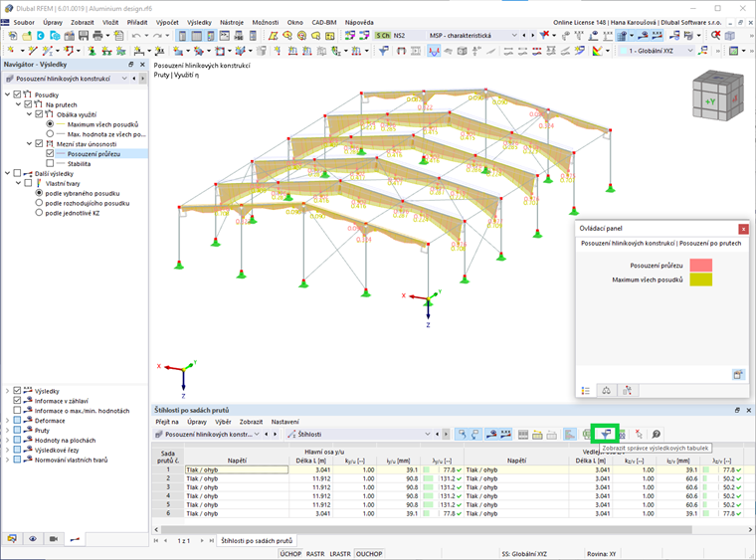Toggle the Tables panel layout icon

click(197, 35)
